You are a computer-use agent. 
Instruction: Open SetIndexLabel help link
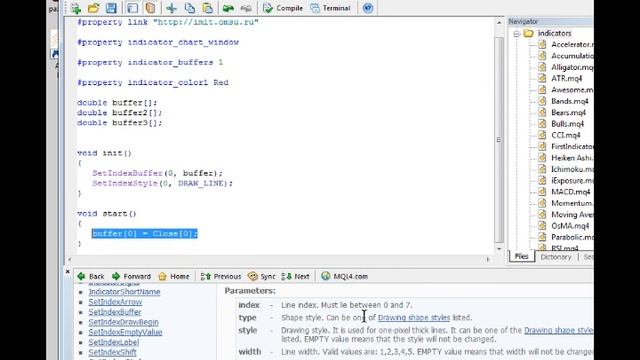[113, 342]
